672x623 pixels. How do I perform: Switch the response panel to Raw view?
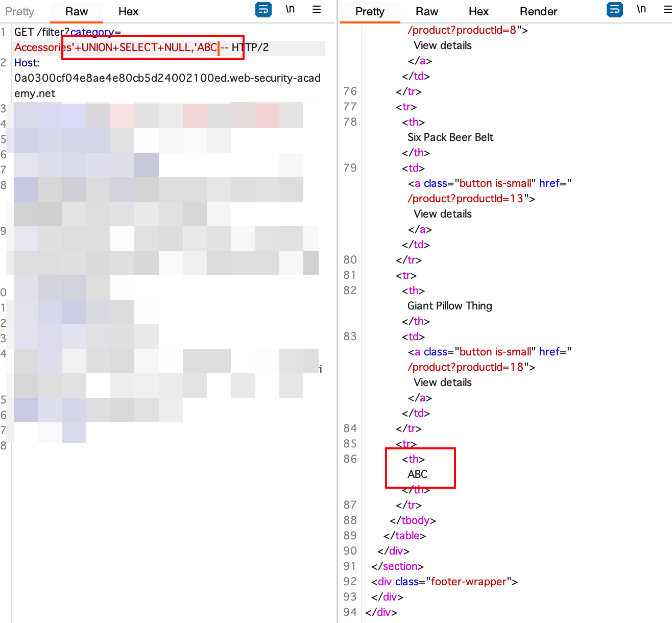pos(427,11)
